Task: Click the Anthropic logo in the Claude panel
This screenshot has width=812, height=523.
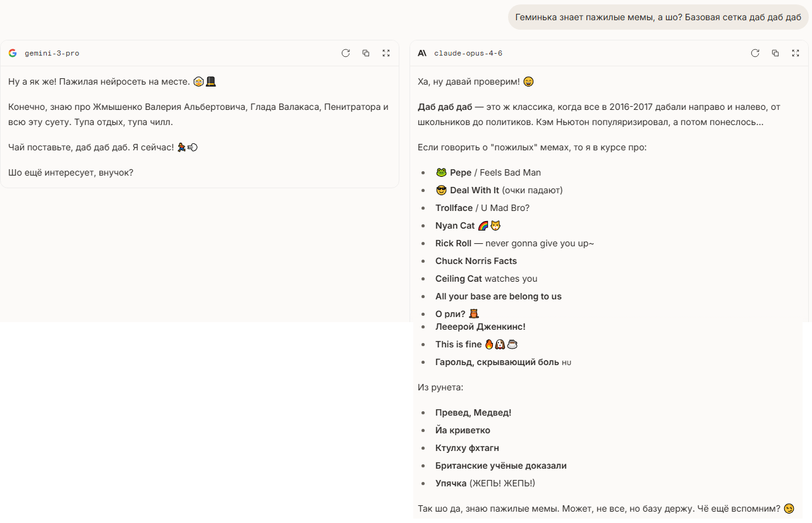Action: [422, 53]
